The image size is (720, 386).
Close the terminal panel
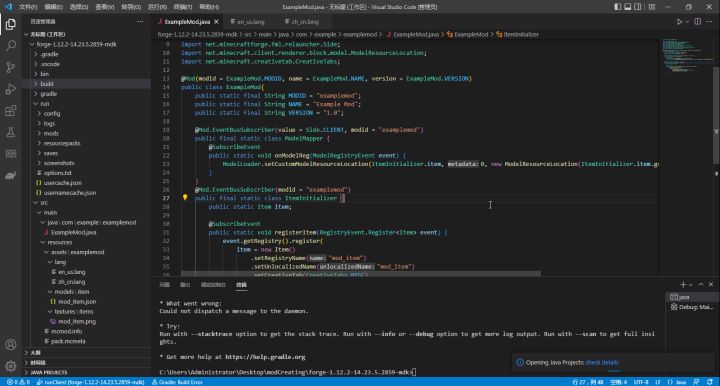(711, 285)
